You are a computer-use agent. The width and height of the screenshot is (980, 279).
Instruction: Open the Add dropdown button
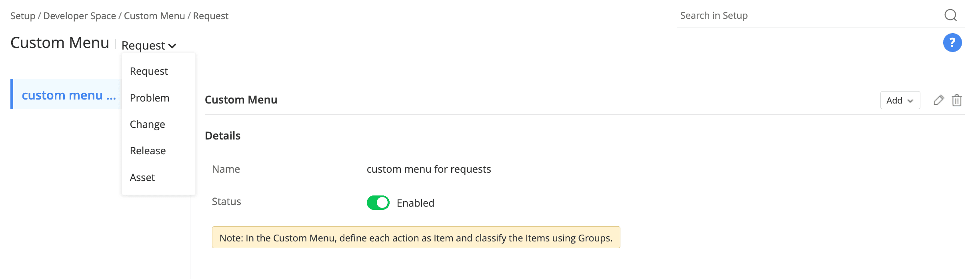point(900,100)
